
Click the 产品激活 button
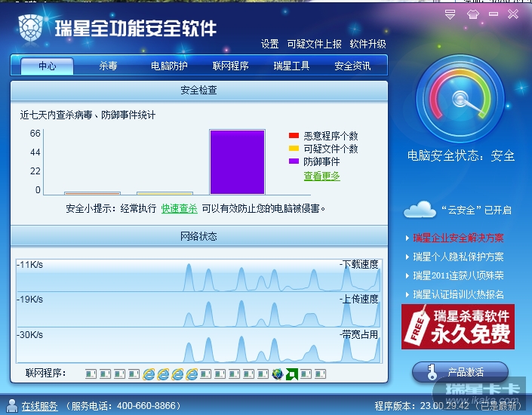460,372
